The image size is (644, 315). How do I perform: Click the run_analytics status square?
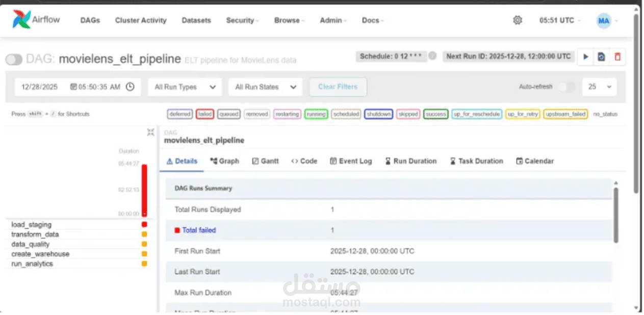point(144,264)
